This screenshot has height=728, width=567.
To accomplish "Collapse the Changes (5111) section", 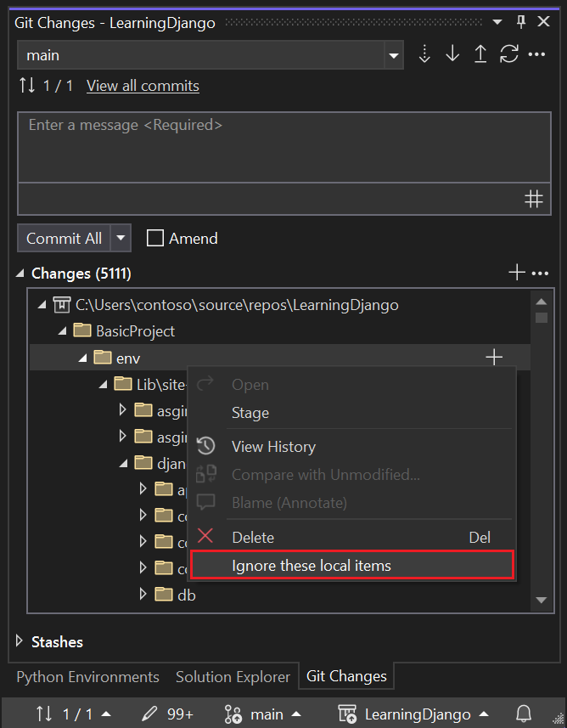I will pos(20,274).
